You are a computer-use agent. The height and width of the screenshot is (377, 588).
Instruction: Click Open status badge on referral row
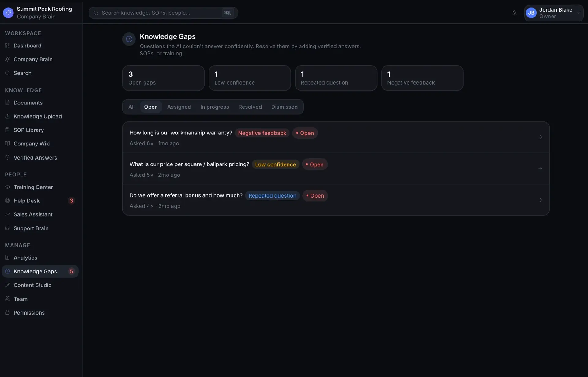(315, 196)
